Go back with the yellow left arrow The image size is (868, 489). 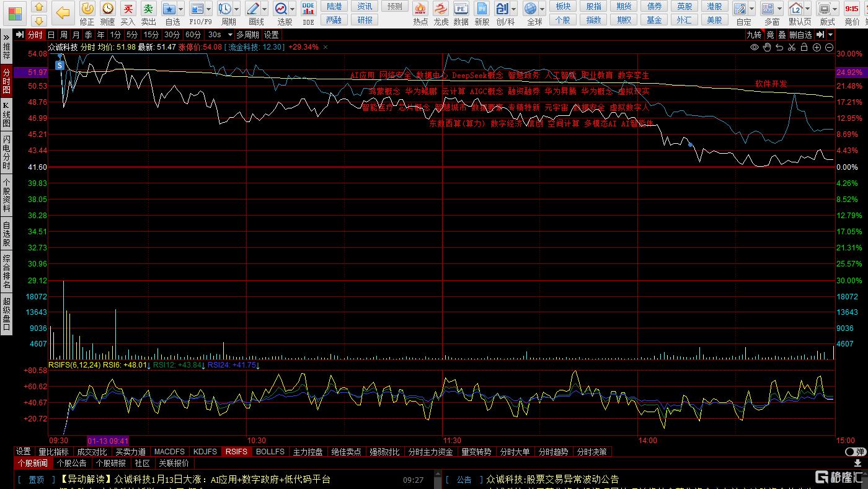click(x=63, y=12)
